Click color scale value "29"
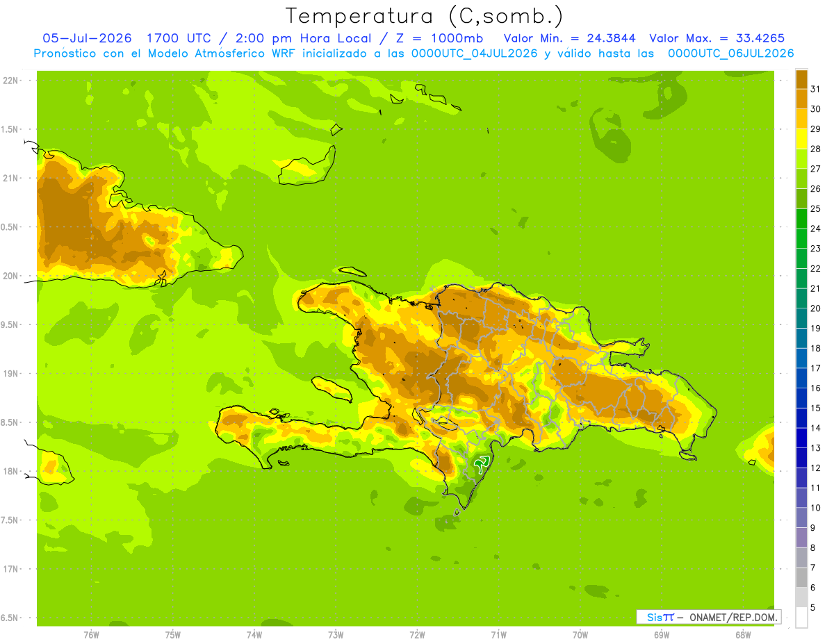 tap(815, 129)
